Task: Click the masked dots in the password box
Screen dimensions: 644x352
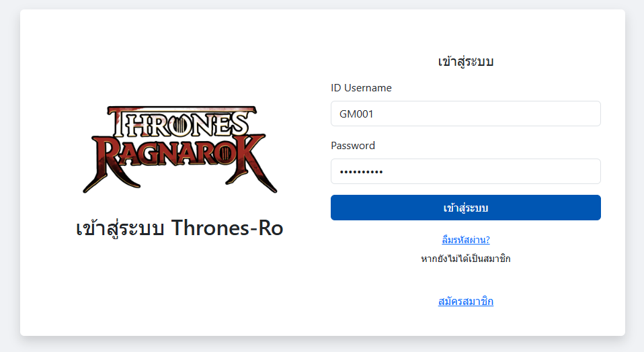Action: click(x=361, y=172)
